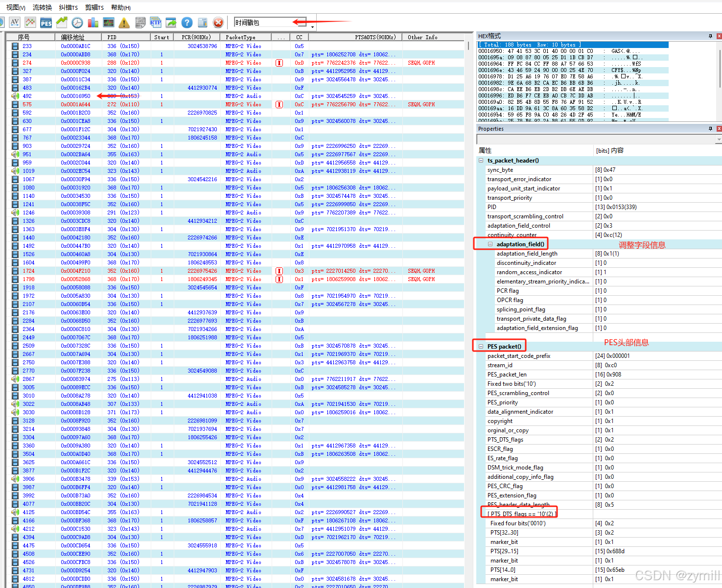Open the calculator icon in toolbar
722x588 pixels.
tap(203, 23)
